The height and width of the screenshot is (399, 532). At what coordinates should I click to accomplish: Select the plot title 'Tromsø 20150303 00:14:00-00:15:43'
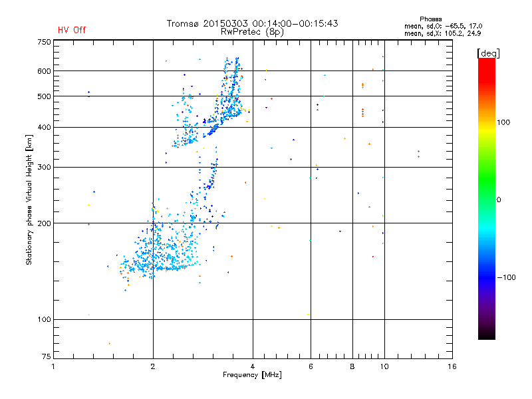tap(252, 23)
